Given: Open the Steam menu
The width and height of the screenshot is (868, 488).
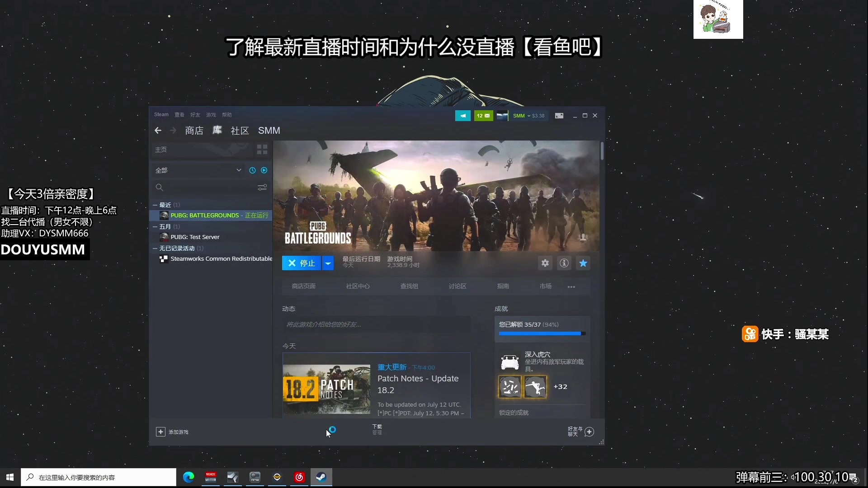Looking at the screenshot, I should (x=161, y=115).
